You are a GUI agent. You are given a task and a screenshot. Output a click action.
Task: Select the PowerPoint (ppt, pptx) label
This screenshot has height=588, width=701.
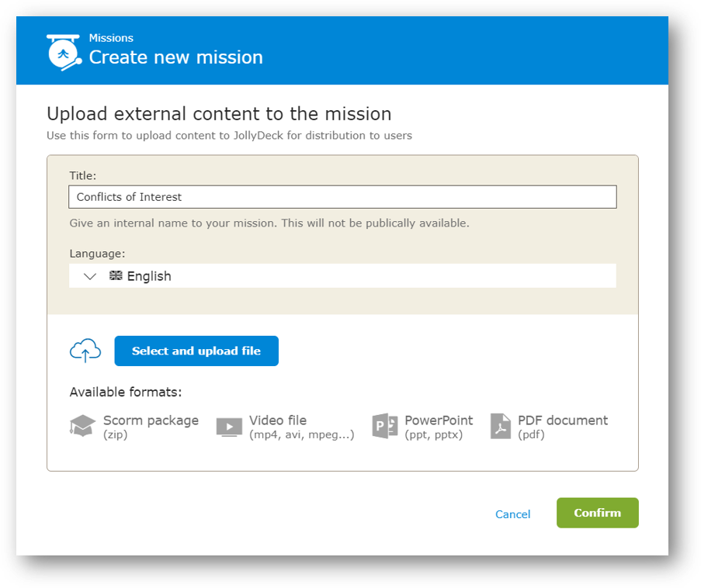439,427
